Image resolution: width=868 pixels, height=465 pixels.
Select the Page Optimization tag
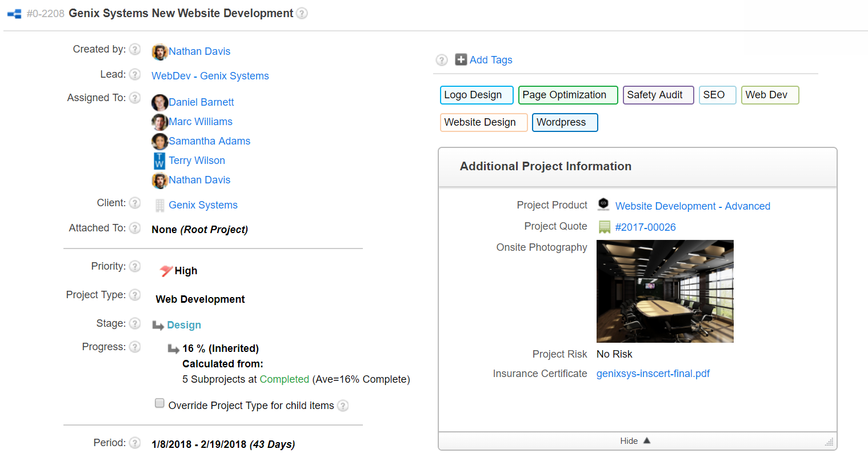coord(567,95)
